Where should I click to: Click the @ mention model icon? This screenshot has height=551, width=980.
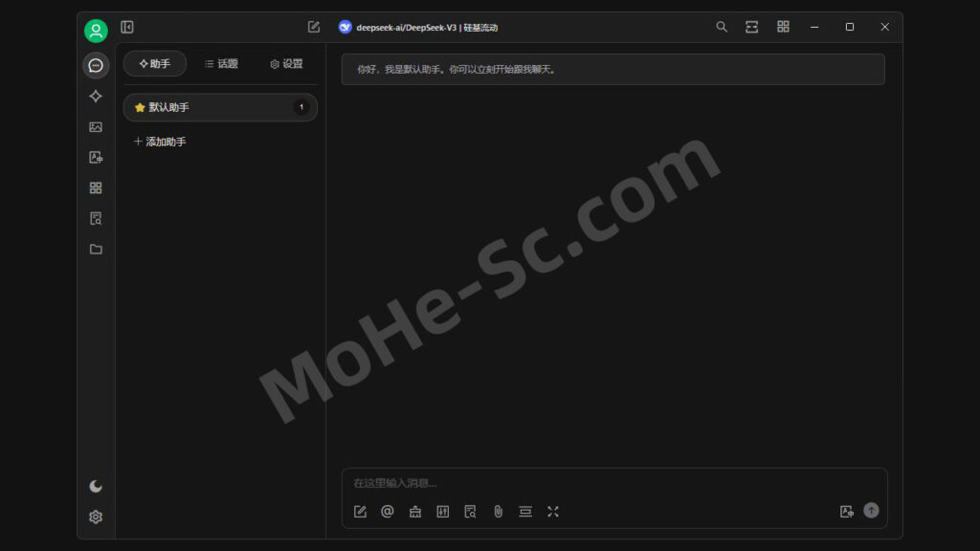(388, 512)
